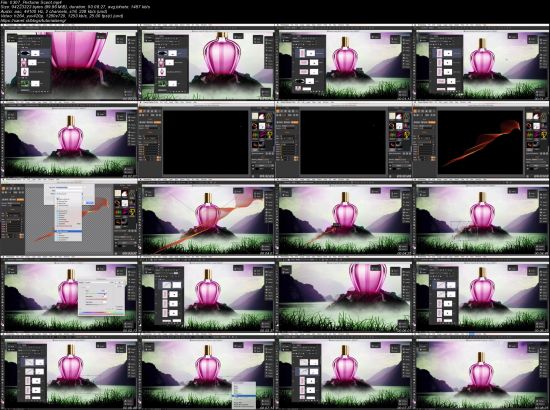Viewport: 550px width, 410px height.
Task: Click the URL line in the file info header
Action: point(34,21)
